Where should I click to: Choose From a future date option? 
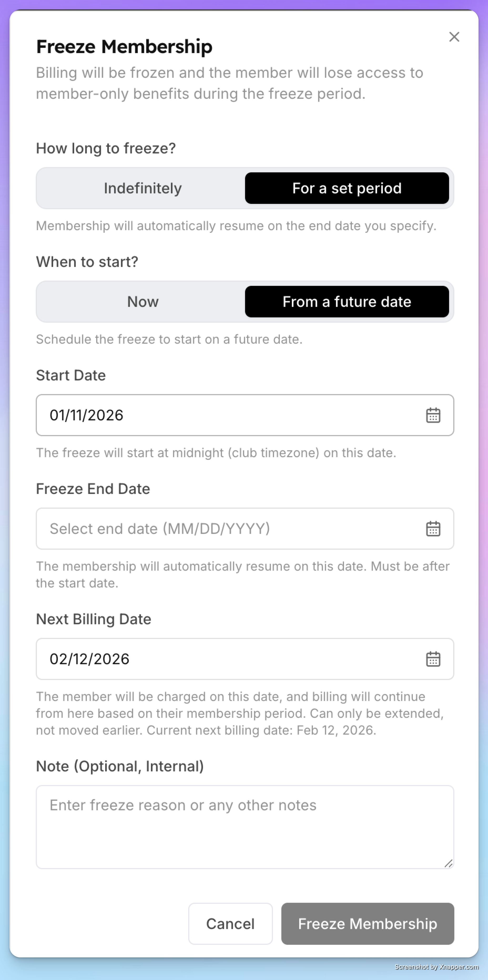347,302
